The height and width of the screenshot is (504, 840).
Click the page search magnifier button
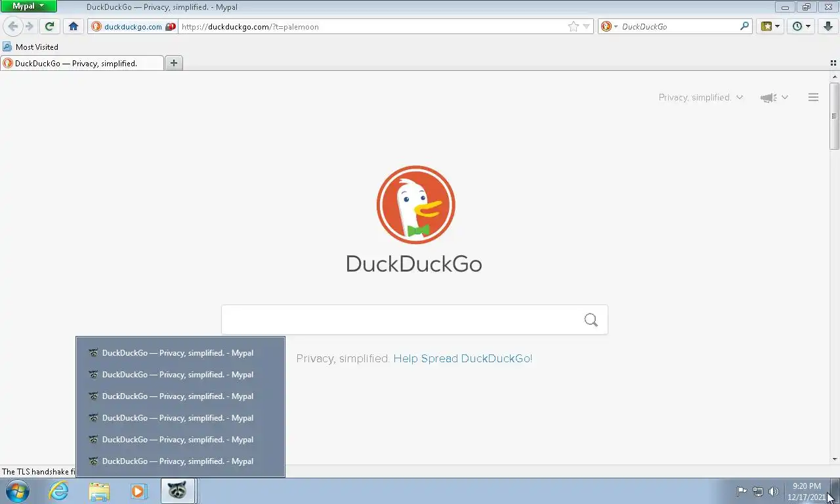point(591,320)
